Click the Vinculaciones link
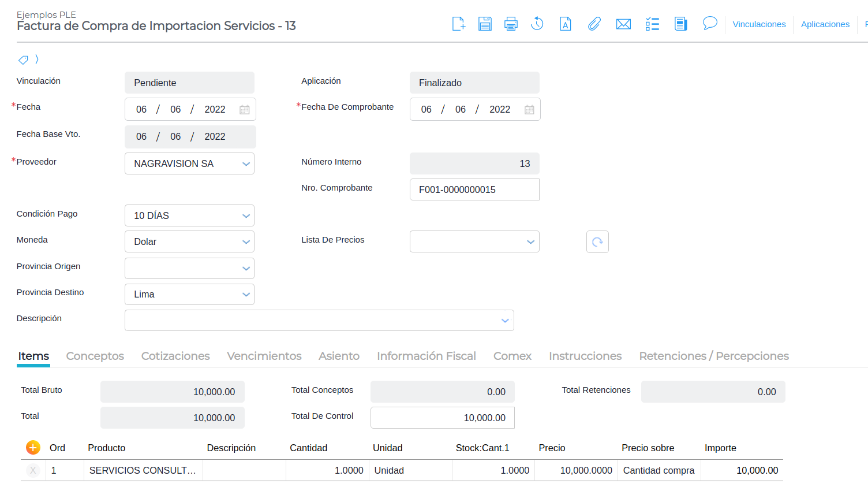The image size is (868, 487). click(x=759, y=24)
